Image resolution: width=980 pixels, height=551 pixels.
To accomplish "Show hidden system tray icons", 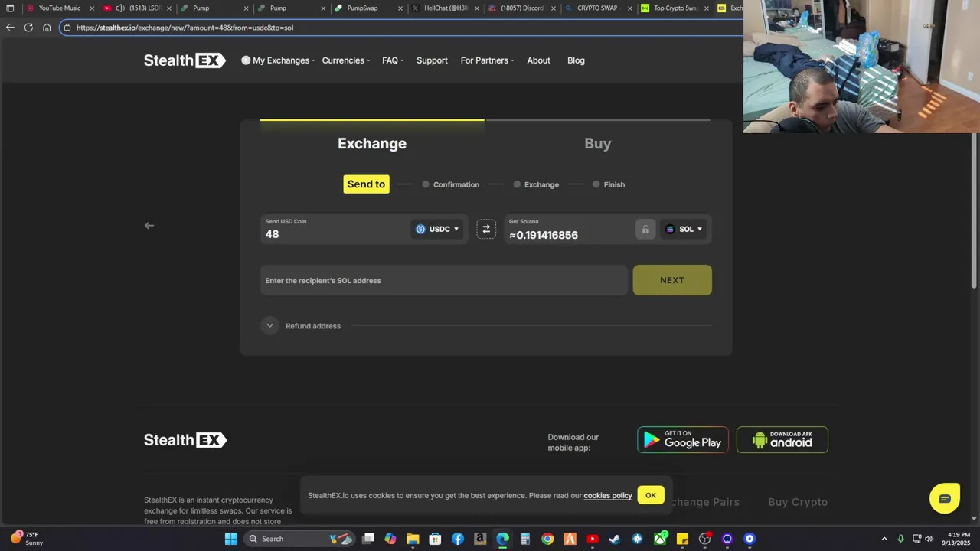I will 884,539.
